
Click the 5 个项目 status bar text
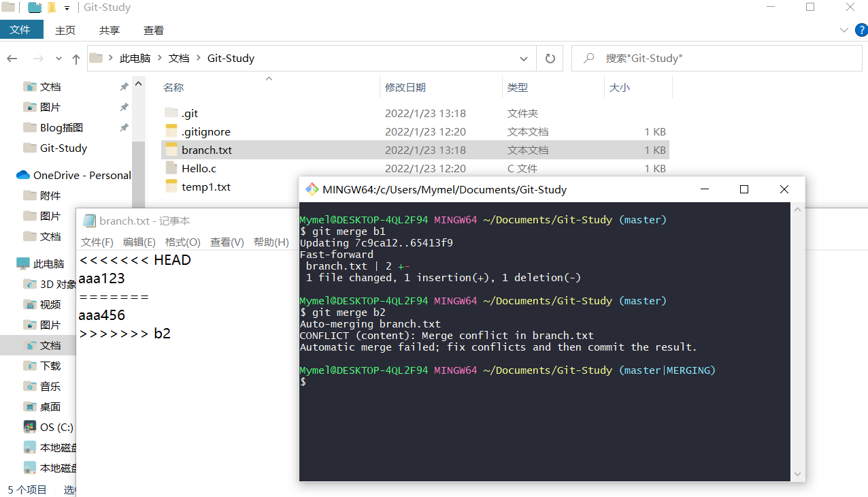[27, 490]
